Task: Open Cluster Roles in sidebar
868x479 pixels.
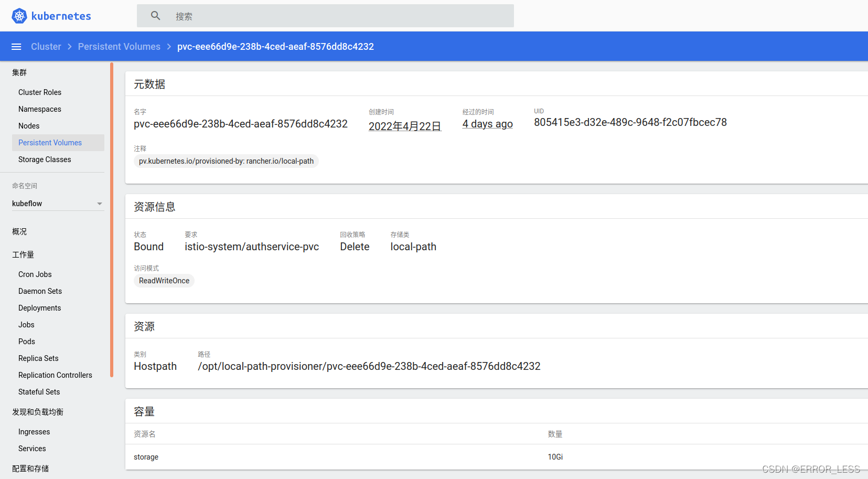Action: pos(40,92)
